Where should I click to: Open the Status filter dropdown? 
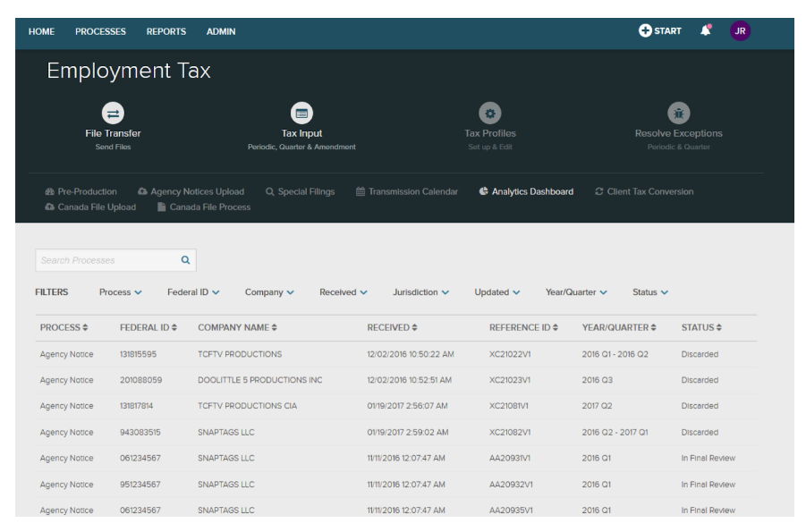coord(650,292)
